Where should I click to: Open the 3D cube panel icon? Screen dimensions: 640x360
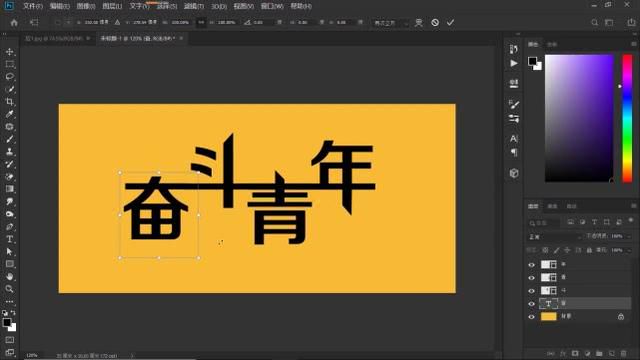coord(514,173)
